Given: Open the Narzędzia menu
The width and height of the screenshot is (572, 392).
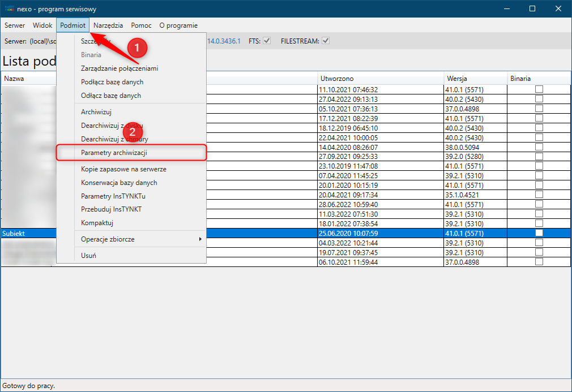Looking at the screenshot, I should tap(108, 25).
